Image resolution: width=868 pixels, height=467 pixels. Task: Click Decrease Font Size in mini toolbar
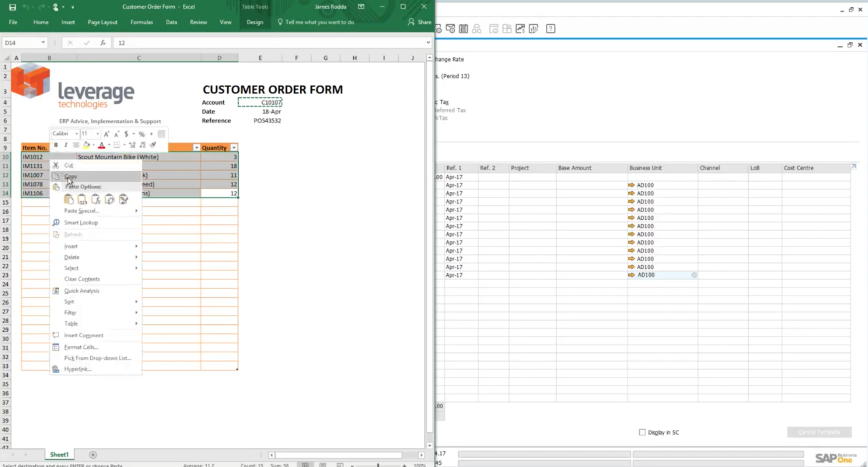(116, 134)
